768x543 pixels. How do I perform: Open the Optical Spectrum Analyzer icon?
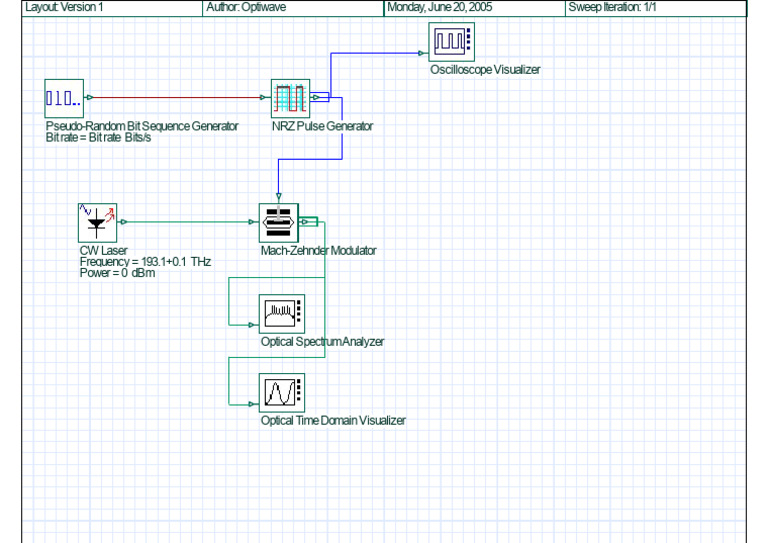pyautogui.click(x=282, y=314)
